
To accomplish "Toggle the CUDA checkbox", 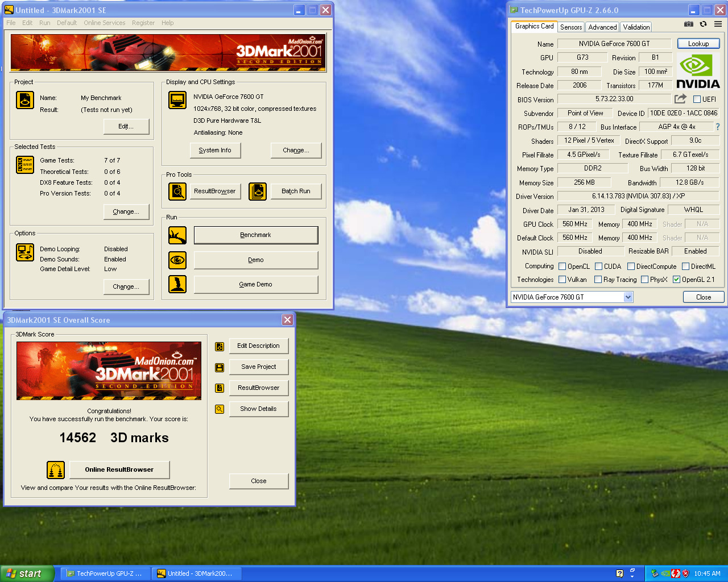I will pyautogui.click(x=598, y=267).
